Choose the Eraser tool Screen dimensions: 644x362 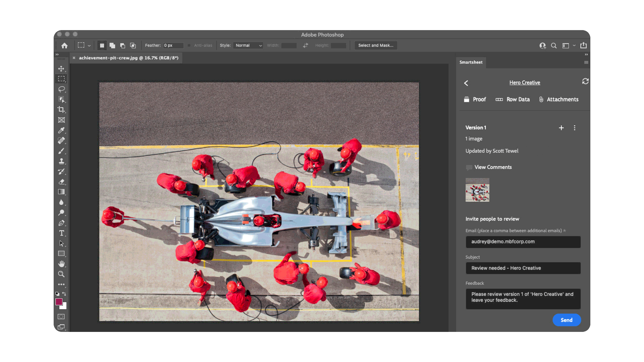pos(61,182)
